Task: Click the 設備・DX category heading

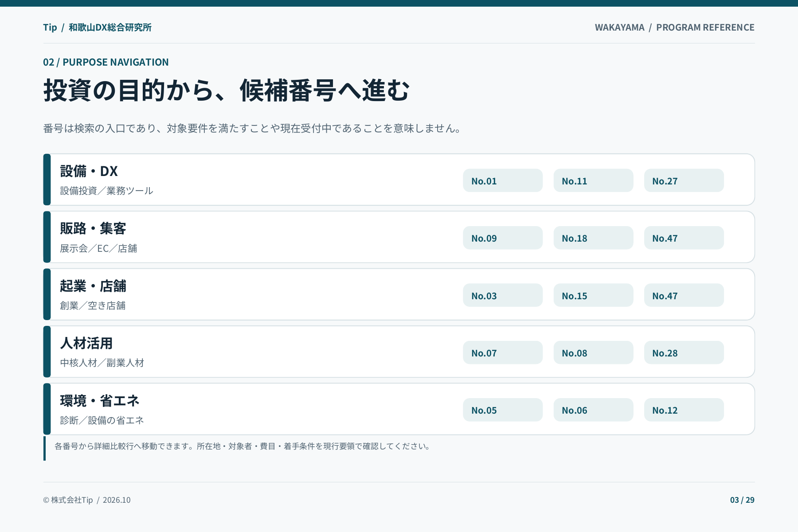Action: [89, 171]
